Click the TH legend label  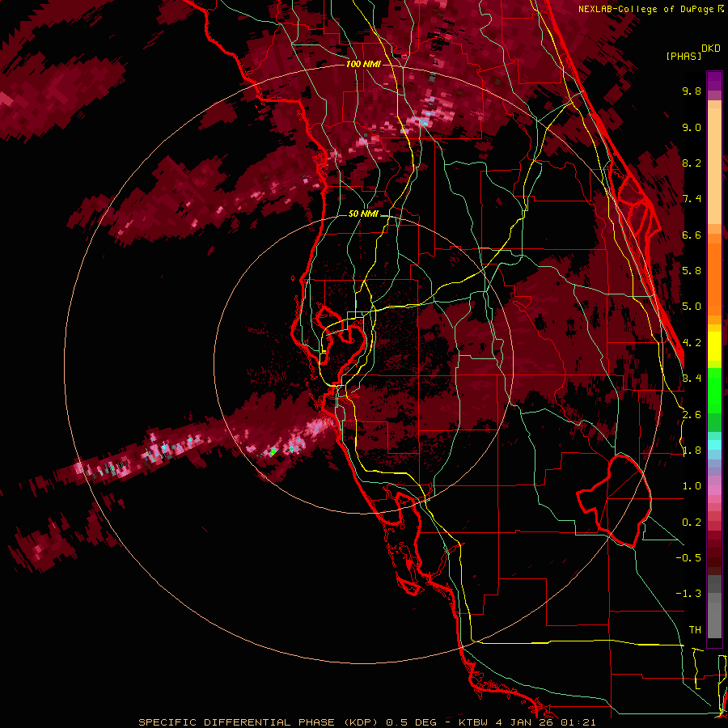[x=695, y=630]
